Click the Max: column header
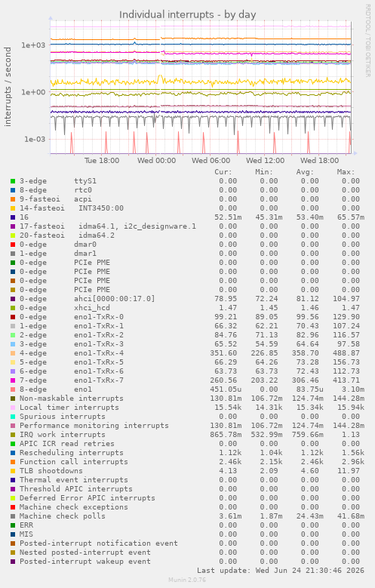The width and height of the screenshot is (375, 588). click(346, 172)
